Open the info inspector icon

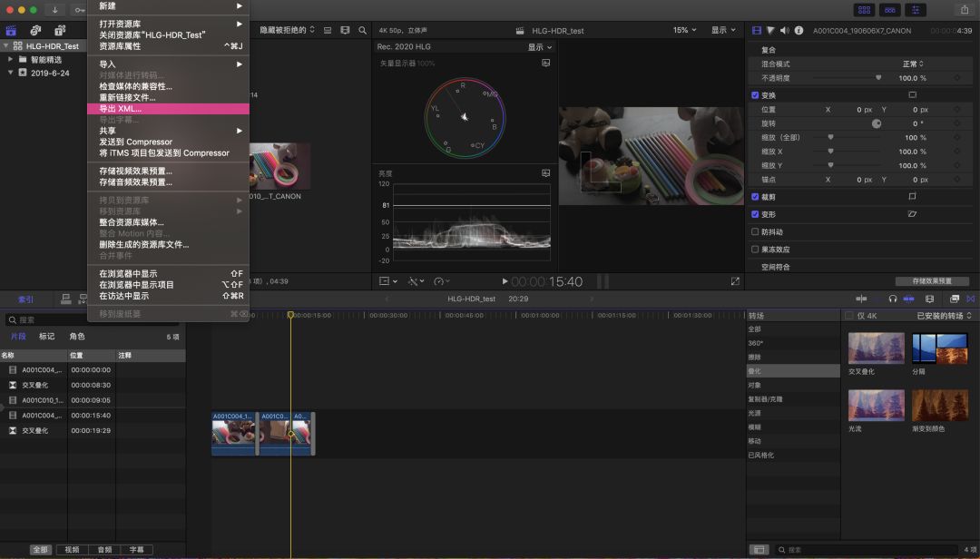[x=799, y=30]
